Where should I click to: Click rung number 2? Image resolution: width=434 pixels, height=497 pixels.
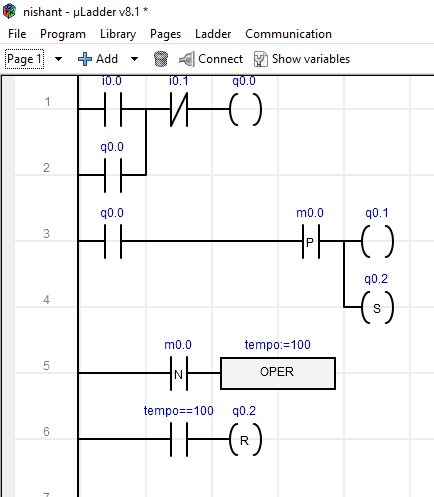pos(47,168)
